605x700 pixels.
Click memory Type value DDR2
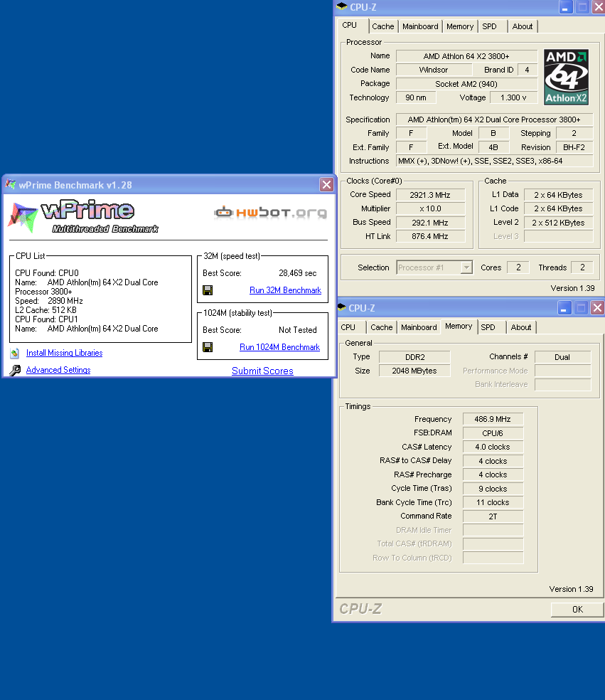point(415,357)
